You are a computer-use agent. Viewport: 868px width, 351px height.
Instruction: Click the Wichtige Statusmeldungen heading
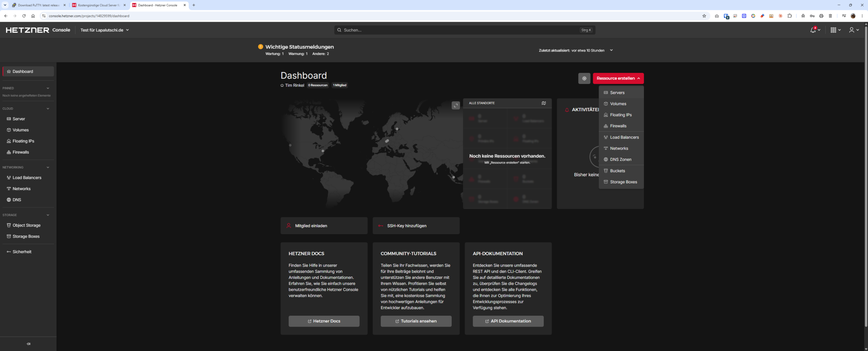[299, 47]
